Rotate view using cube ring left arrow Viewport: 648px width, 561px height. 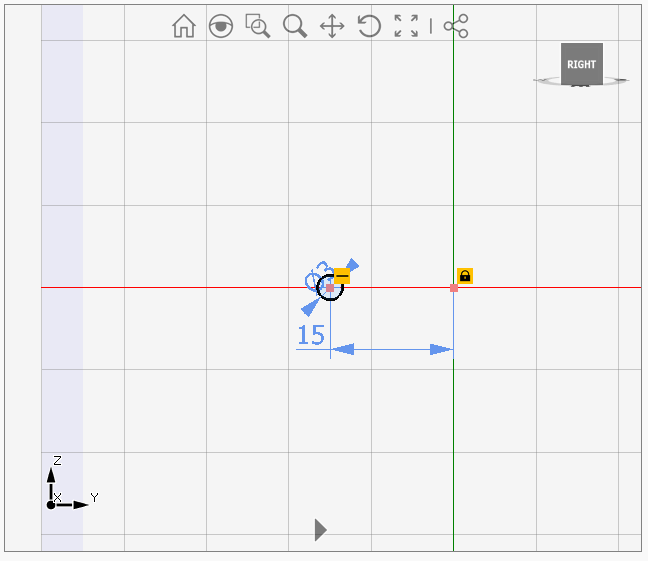pos(541,80)
